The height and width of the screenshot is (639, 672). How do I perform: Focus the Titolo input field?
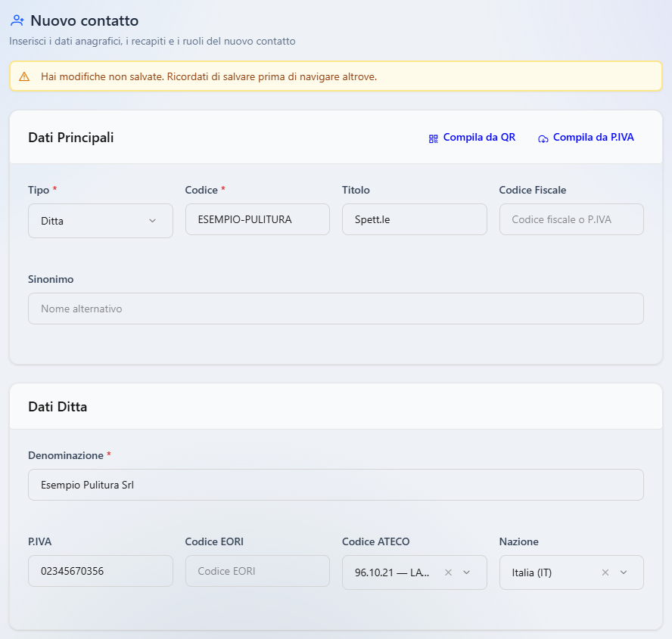pos(415,219)
